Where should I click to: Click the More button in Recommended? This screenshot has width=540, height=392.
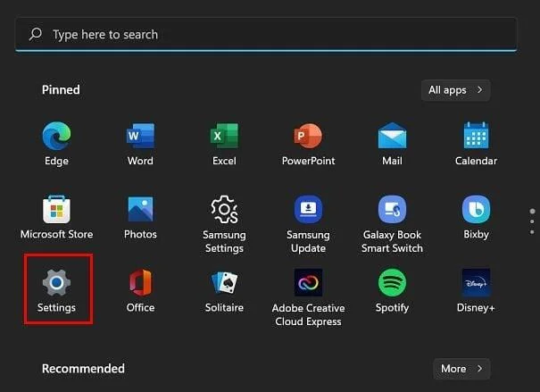tap(461, 369)
